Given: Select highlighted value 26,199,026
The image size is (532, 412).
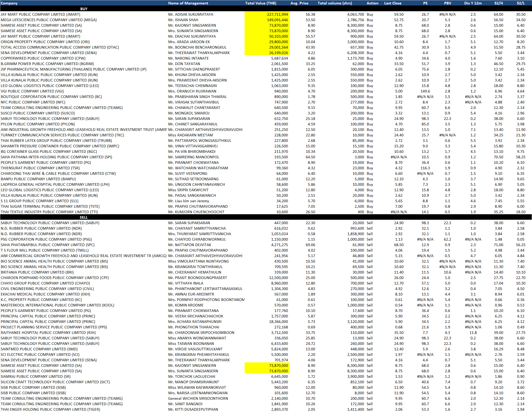Looking at the screenshot, I should point(267,53).
